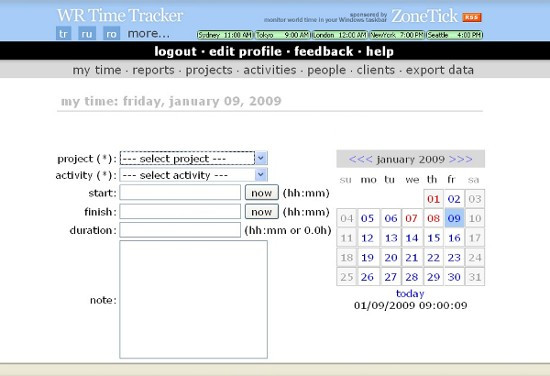Image resolution: width=550 pixels, height=376 pixels.
Task: Click the Seattle world clock badge
Action: [x=455, y=35]
